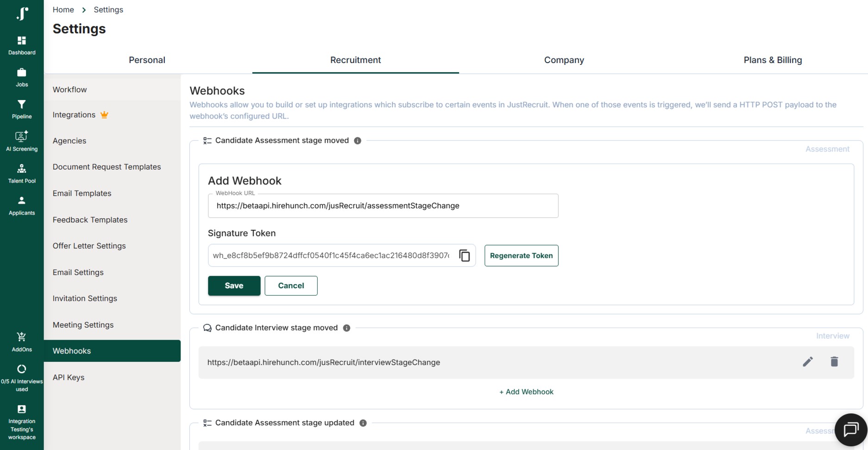Click the Webhooks page heading
The image size is (868, 450).
[x=217, y=91]
